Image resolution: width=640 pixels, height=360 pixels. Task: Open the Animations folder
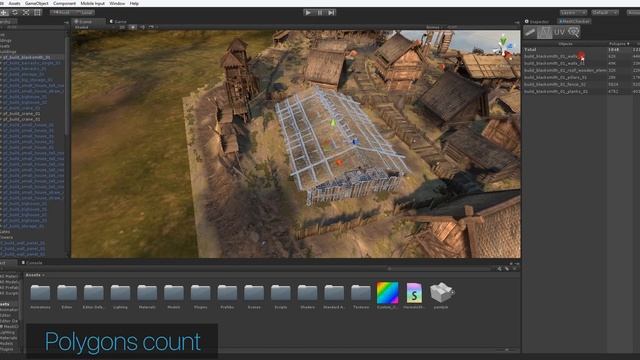40,296
